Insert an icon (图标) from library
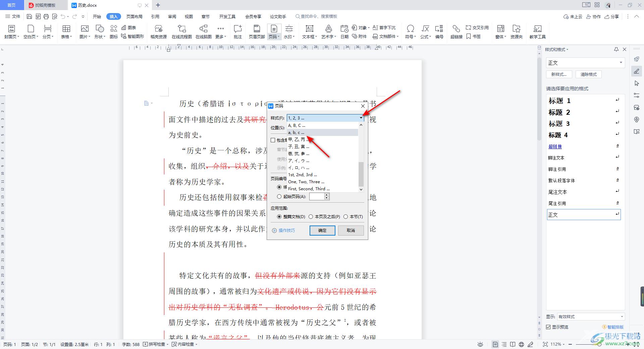Viewport: 644px width, 349px height. pyautogui.click(x=114, y=32)
